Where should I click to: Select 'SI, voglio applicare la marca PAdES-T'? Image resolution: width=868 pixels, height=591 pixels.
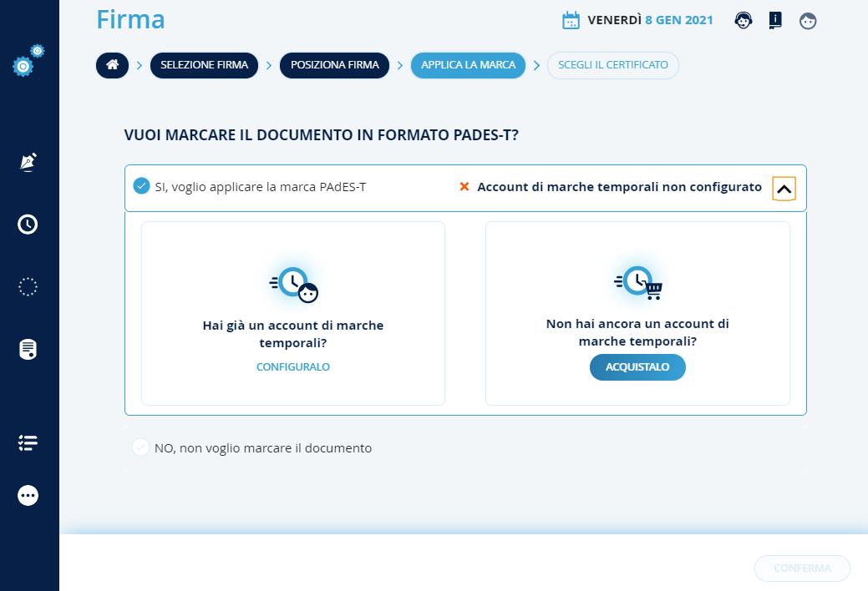[142, 186]
